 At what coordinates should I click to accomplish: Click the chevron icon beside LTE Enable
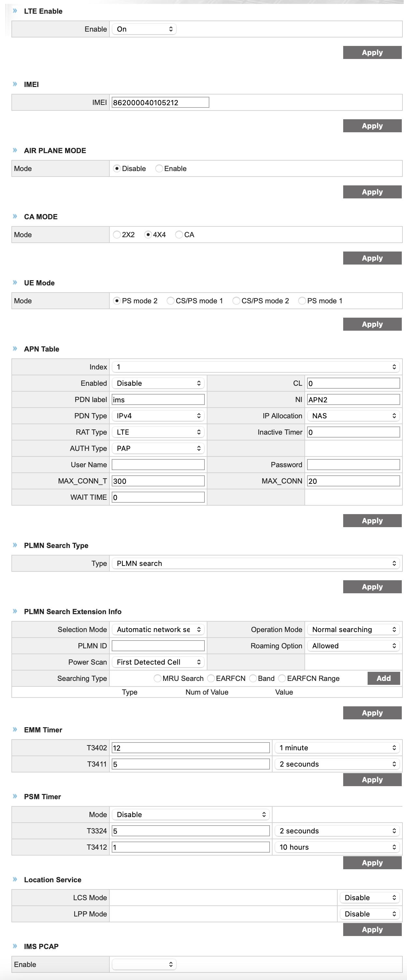point(15,11)
